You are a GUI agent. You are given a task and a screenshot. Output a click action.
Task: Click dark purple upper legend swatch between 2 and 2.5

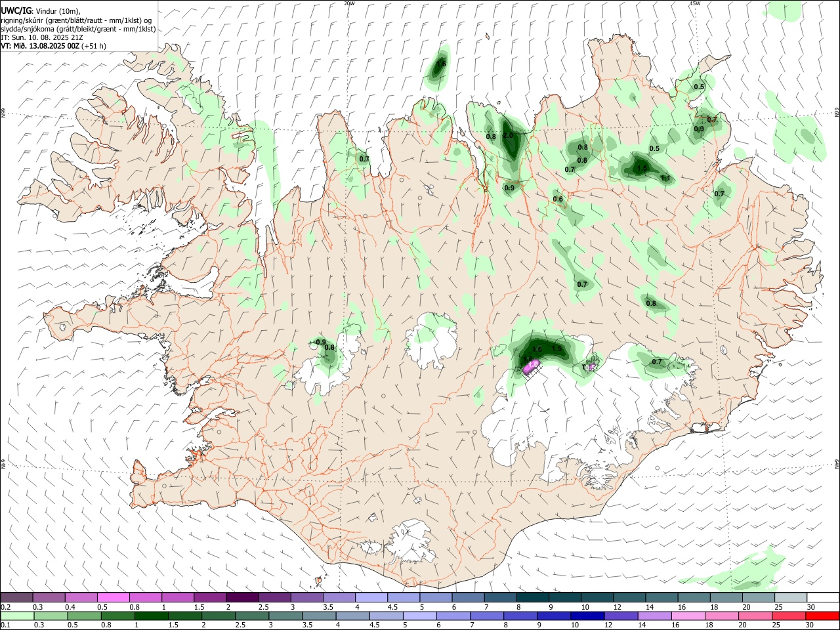click(x=242, y=597)
